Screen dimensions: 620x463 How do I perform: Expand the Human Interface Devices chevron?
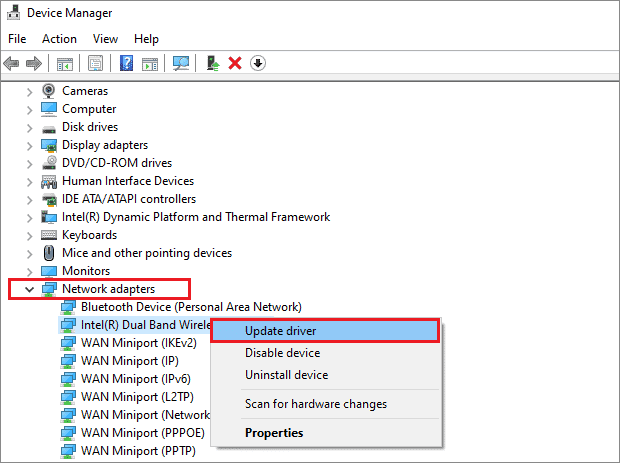tap(29, 181)
